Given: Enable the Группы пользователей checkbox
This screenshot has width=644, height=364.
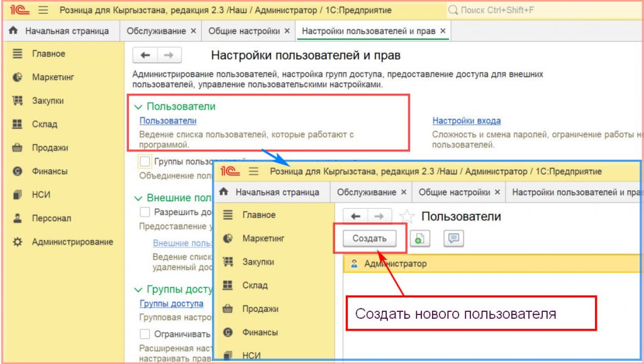Looking at the screenshot, I should click(x=145, y=162).
